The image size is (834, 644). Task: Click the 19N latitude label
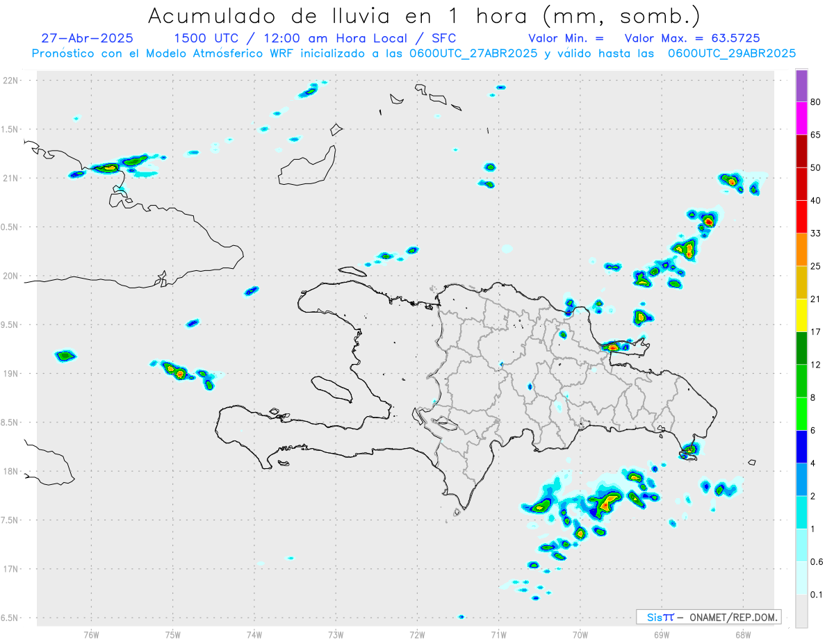pyautogui.click(x=10, y=374)
